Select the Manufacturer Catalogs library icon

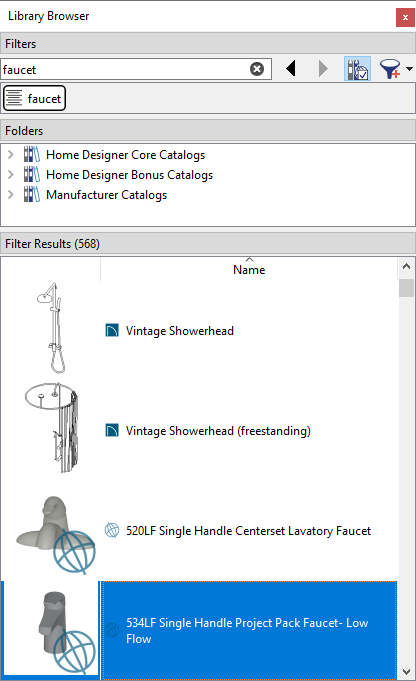[x=32, y=194]
